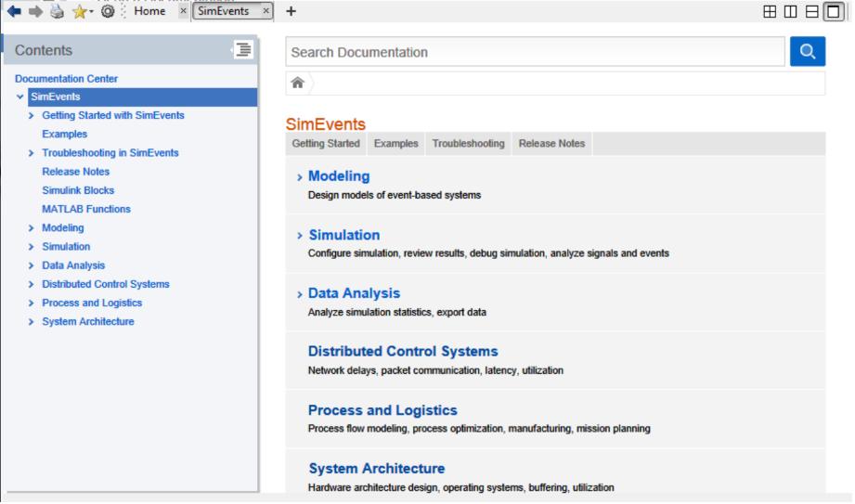
Task: Open System Architecture heading link
Action: (376, 469)
